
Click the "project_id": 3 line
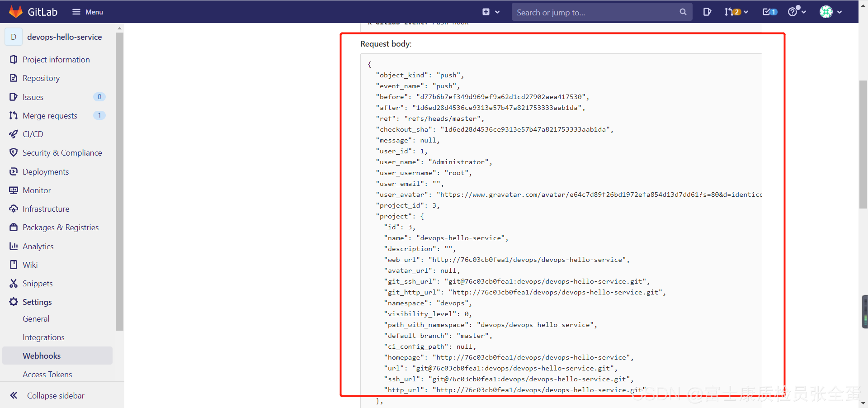407,205
